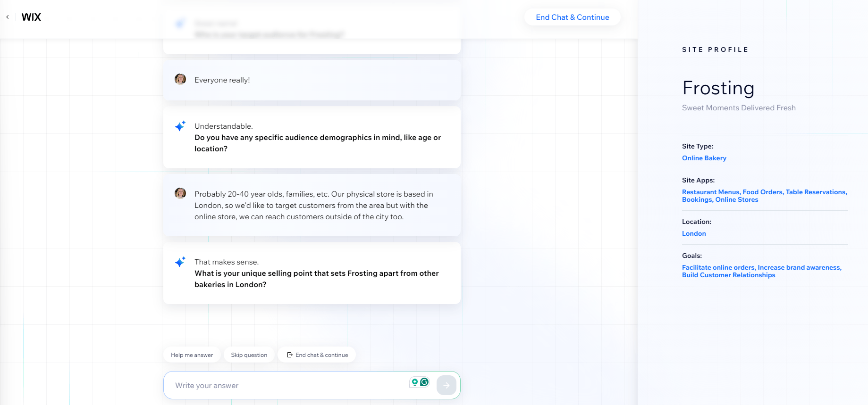868x405 pixels.
Task: Open the Goals list link
Action: pyautogui.click(x=761, y=271)
